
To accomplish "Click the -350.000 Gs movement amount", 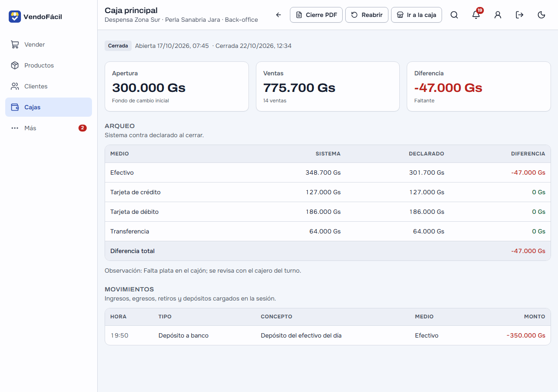I will pyautogui.click(x=526, y=335).
